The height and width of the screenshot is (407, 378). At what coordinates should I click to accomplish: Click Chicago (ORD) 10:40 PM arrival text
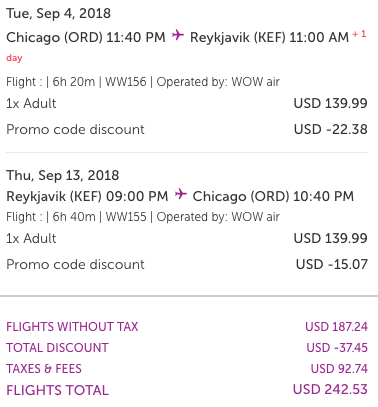pyautogui.click(x=273, y=196)
